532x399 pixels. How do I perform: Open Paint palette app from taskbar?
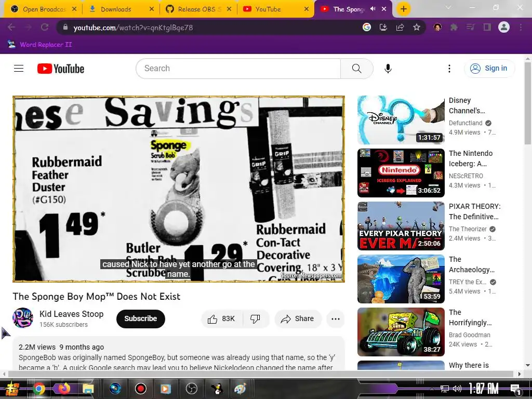point(240,389)
